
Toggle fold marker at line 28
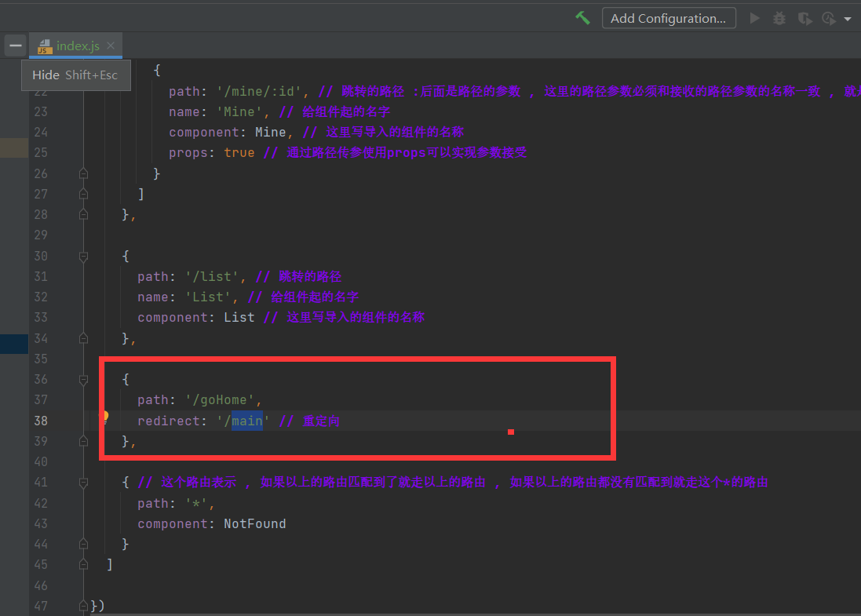(x=83, y=215)
